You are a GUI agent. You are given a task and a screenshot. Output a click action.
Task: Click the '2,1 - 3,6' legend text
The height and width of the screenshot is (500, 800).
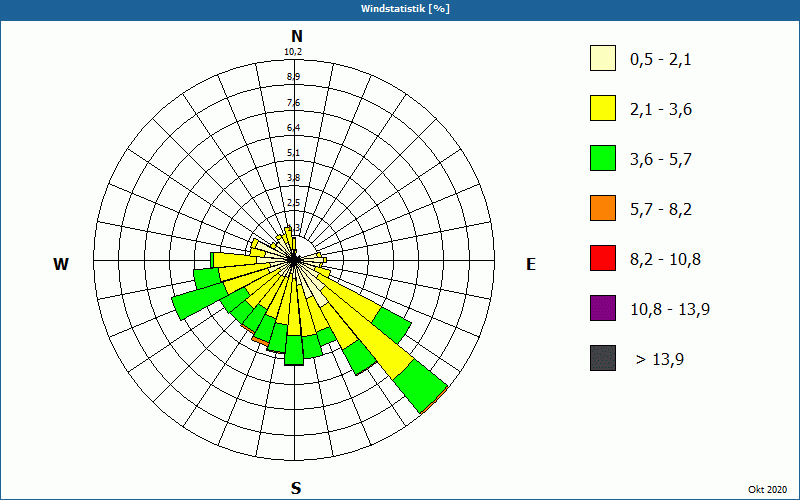coord(661,110)
